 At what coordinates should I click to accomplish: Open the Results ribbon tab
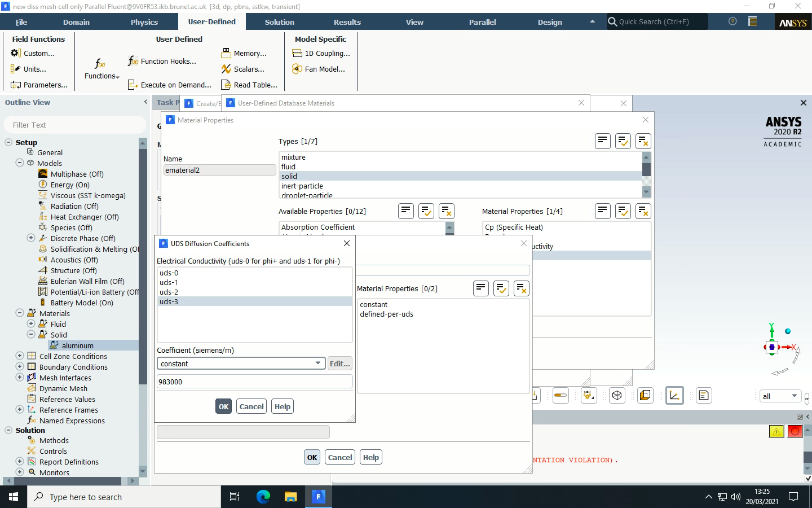(347, 22)
